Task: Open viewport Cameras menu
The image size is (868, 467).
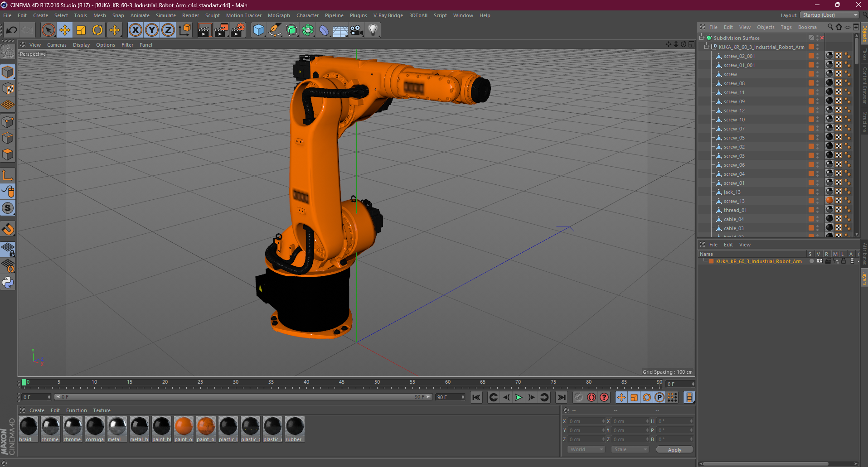Action: 57,45
